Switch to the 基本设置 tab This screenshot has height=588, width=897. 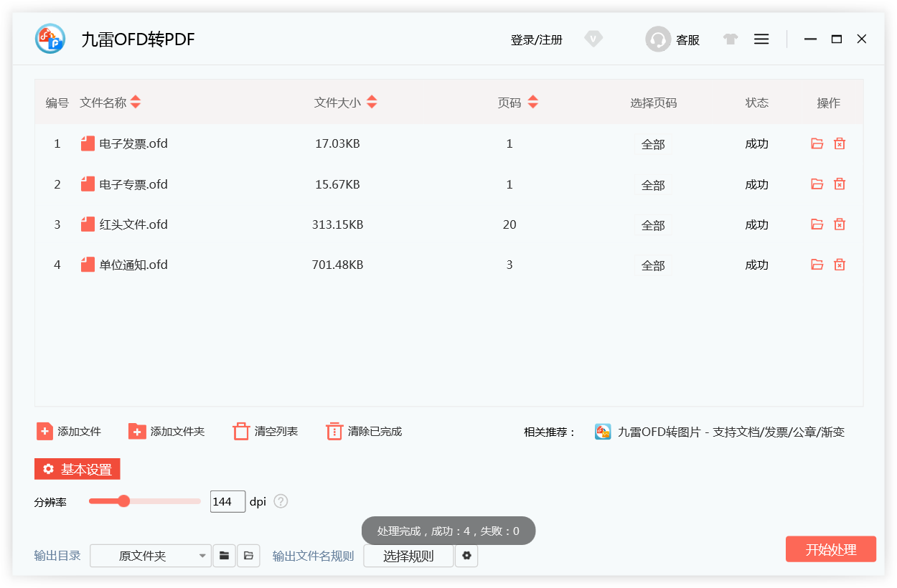click(78, 470)
